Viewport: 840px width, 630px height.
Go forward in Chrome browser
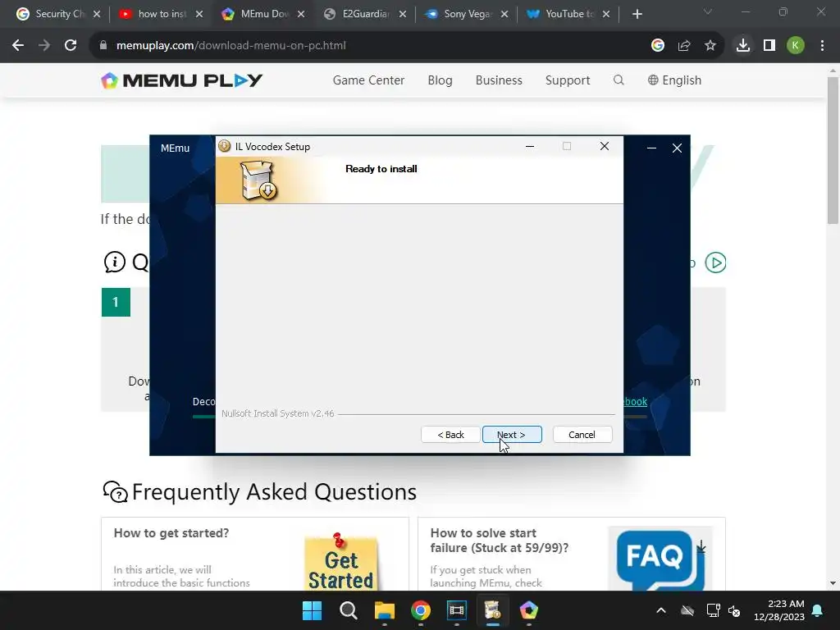[44, 46]
